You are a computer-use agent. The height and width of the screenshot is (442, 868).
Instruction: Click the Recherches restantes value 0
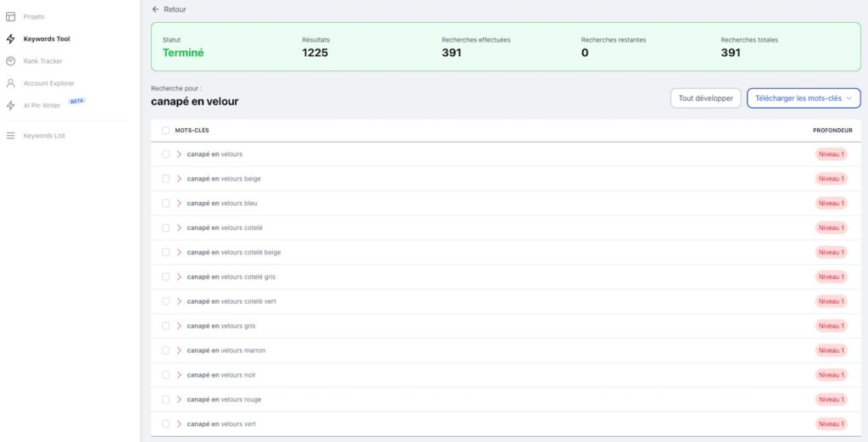click(585, 53)
